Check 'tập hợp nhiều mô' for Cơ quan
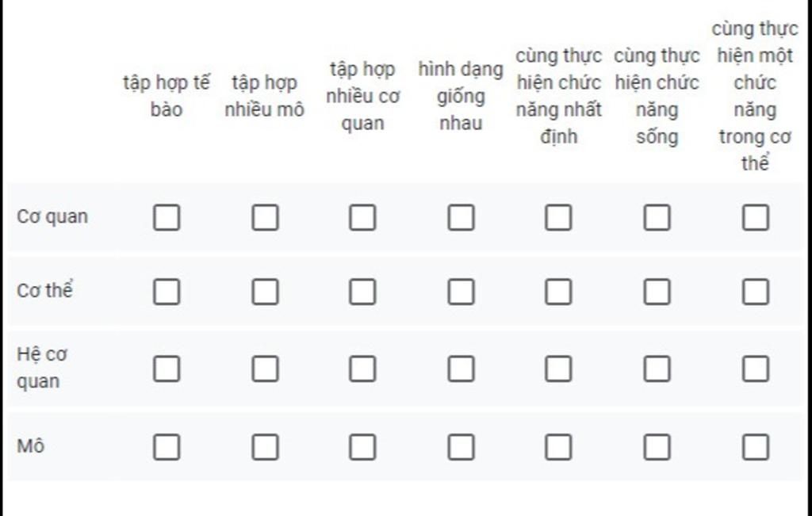The height and width of the screenshot is (516, 812). click(x=265, y=217)
